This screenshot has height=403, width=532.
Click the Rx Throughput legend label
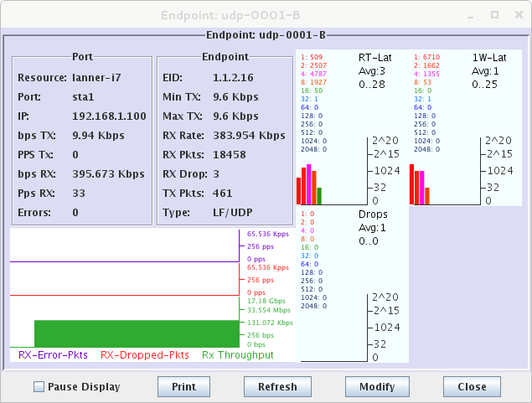click(x=237, y=355)
